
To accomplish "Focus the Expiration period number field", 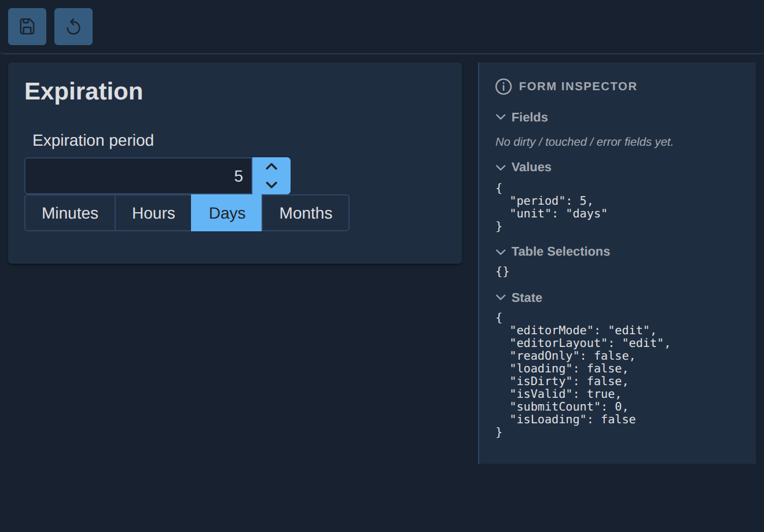I will (138, 176).
